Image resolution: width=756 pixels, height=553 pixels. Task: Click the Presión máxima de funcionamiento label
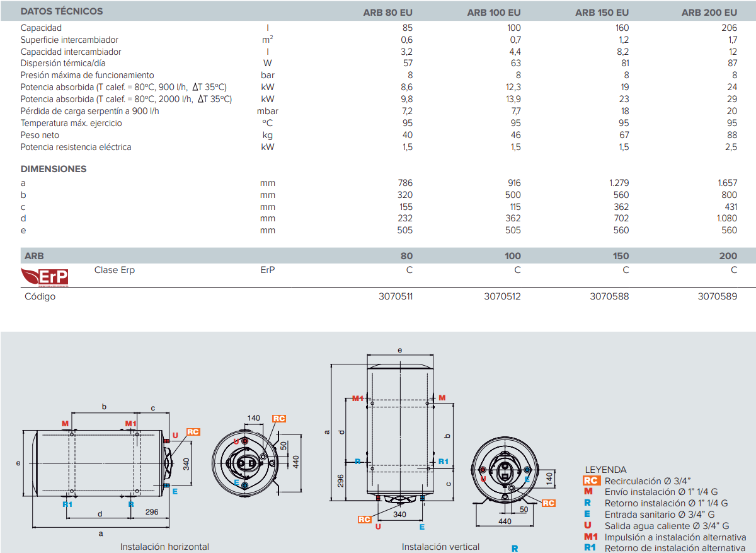87,75
